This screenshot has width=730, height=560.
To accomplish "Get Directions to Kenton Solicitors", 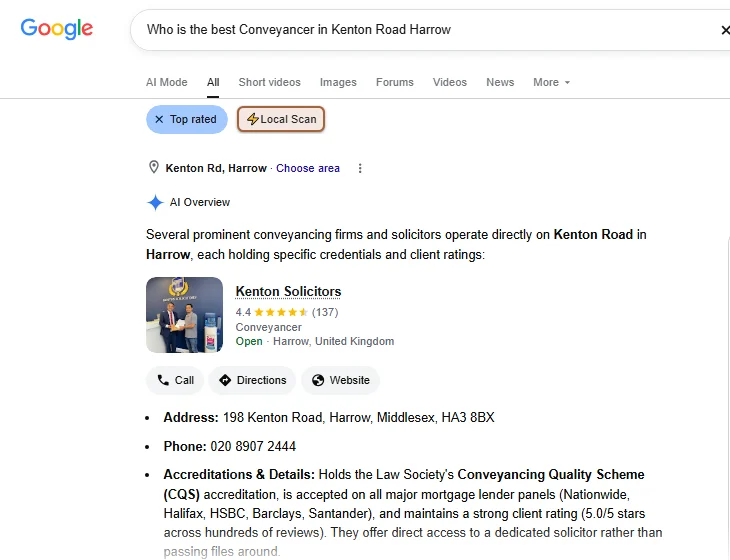I will tap(252, 380).
